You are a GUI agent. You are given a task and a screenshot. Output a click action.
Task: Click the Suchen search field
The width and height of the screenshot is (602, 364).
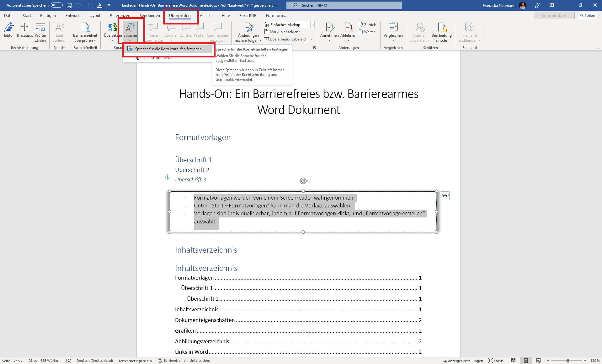[x=344, y=5]
